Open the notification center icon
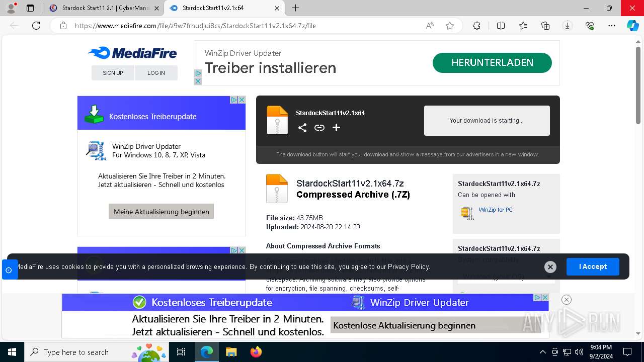Screen dimensions: 644x362 tap(627, 352)
